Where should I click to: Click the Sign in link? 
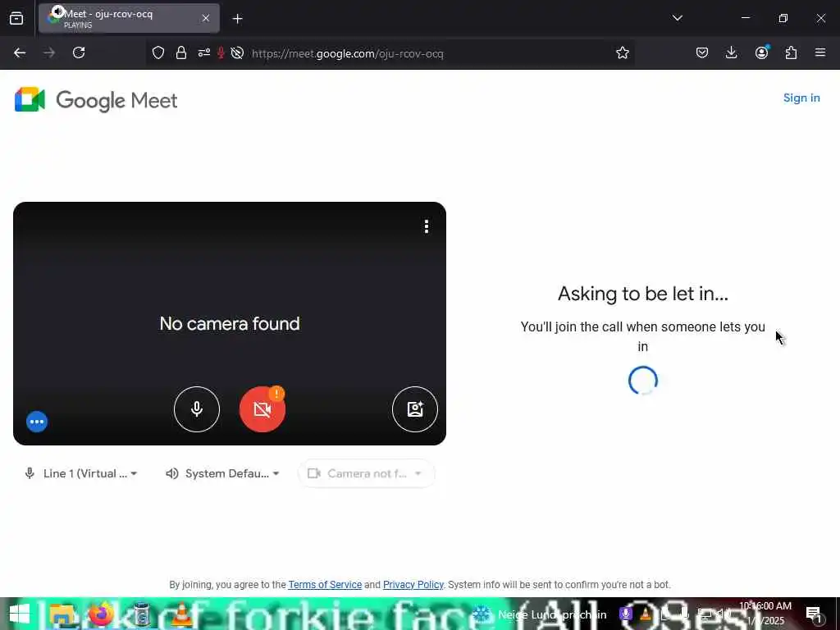pos(801,98)
